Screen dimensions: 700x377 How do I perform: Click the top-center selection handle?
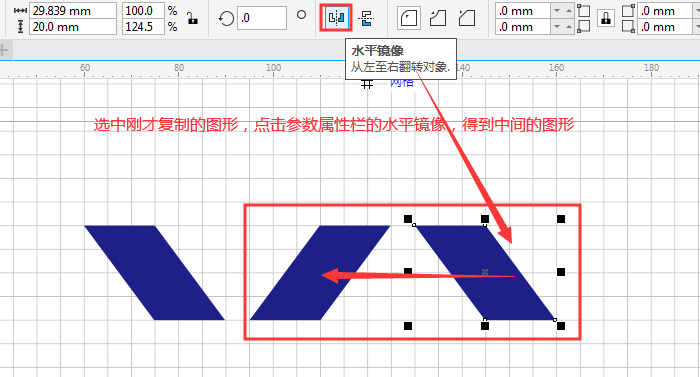tap(485, 219)
